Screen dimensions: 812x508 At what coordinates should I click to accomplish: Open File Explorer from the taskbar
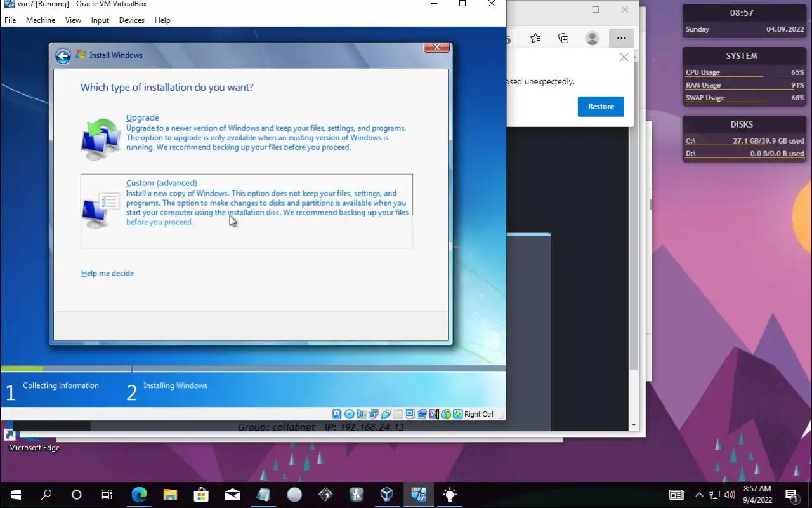pos(170,494)
